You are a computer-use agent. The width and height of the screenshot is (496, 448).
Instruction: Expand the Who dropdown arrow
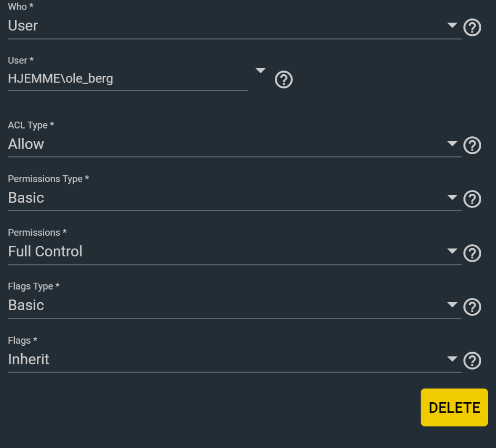(452, 25)
